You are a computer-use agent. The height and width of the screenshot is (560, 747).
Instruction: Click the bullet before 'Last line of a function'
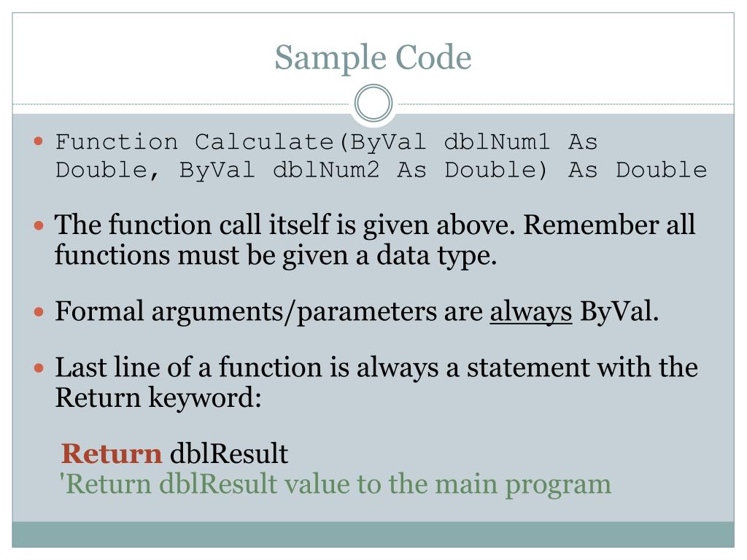coord(39,368)
